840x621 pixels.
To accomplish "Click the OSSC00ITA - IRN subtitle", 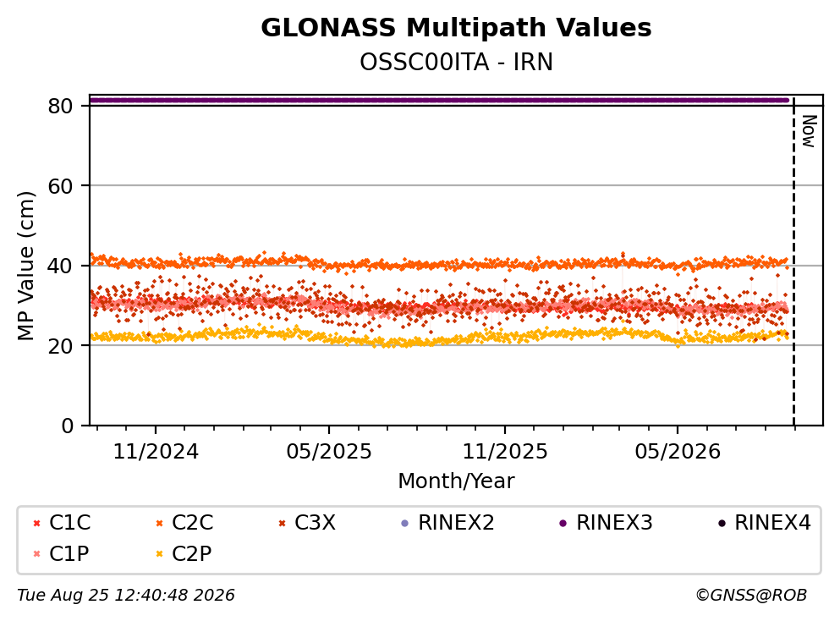I will pyautogui.click(x=456, y=62).
